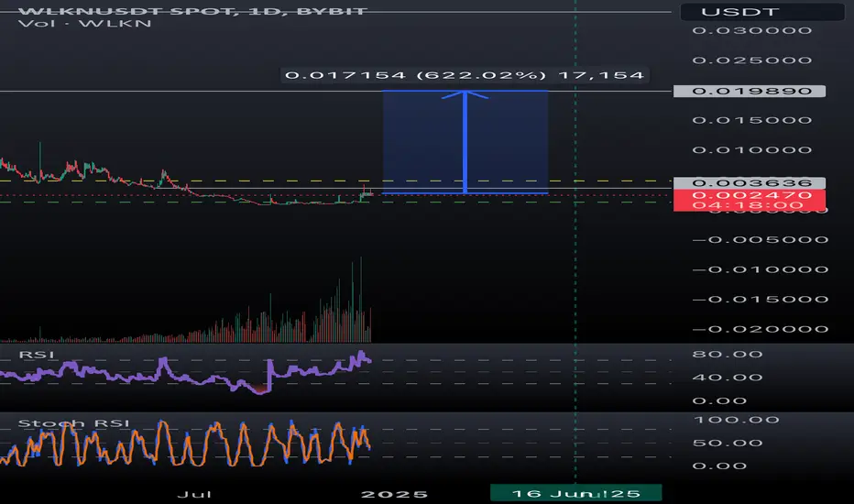Click the Stoch RSI 0.00 scale value

point(719,466)
